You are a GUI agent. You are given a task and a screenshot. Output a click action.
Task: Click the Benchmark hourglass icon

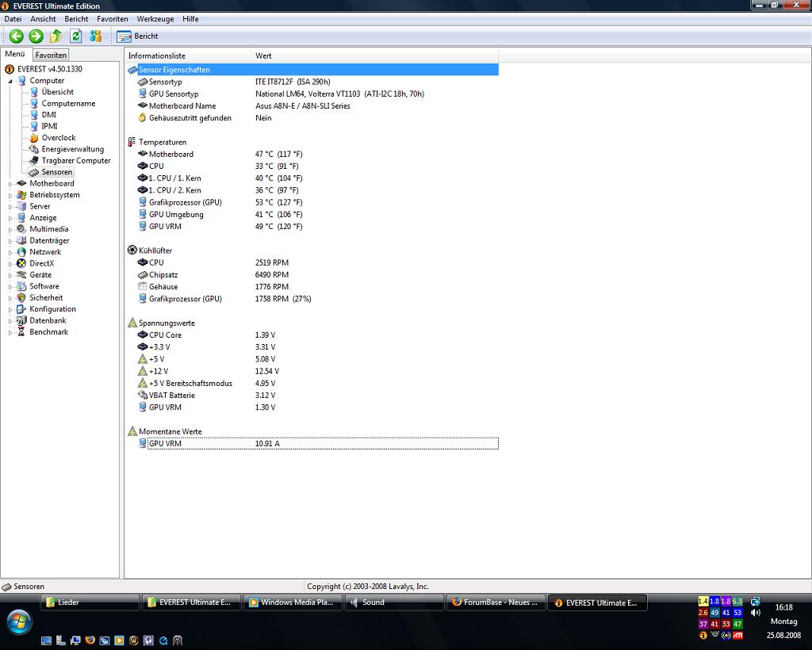tap(21, 331)
